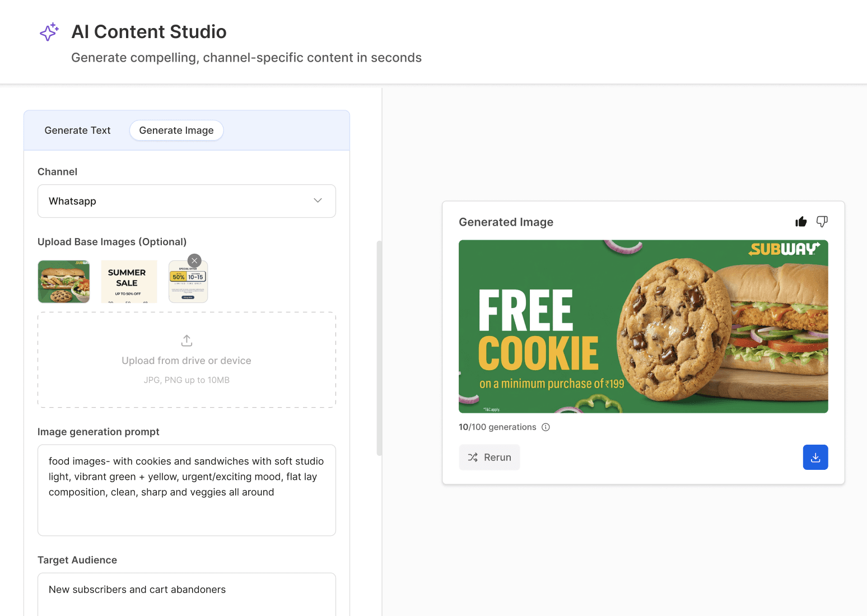Click the 'Channel' field label
Viewport: 867px width, 616px height.
(57, 172)
